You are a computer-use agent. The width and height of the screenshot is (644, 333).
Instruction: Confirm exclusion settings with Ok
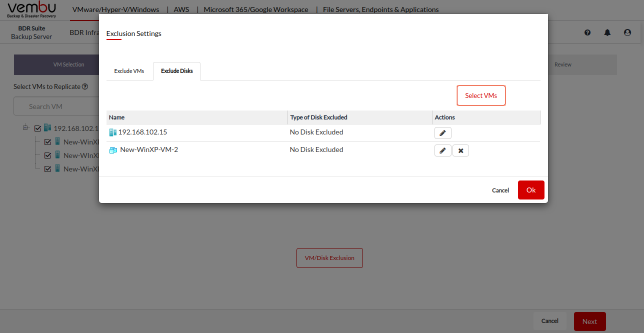click(x=530, y=190)
